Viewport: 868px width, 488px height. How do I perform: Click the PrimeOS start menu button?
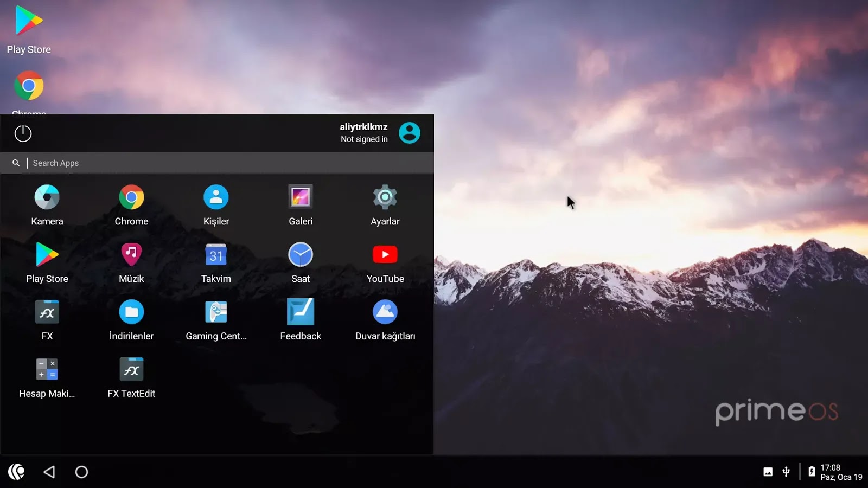(17, 472)
